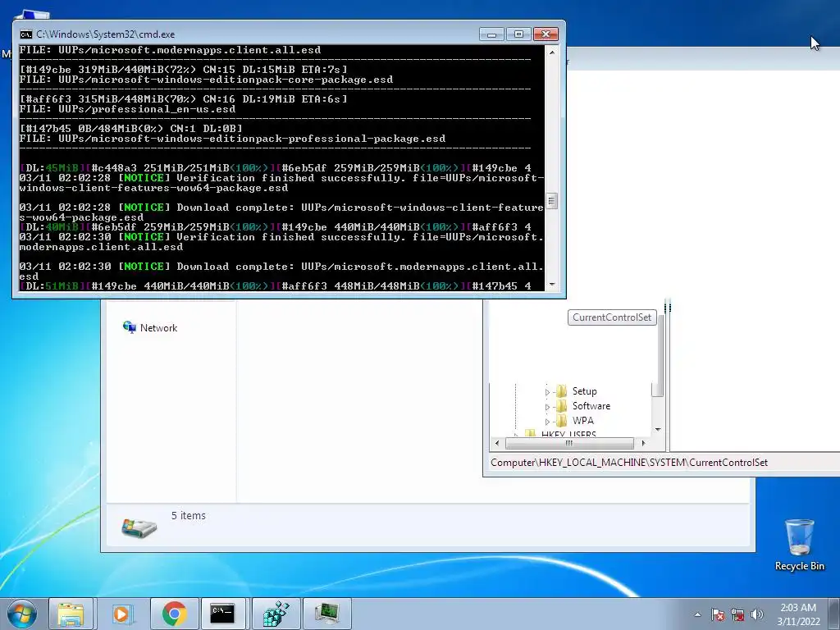Click down arrow of registry tree vertical scrollbar
Viewport: 840px width, 630px height.
(x=658, y=430)
